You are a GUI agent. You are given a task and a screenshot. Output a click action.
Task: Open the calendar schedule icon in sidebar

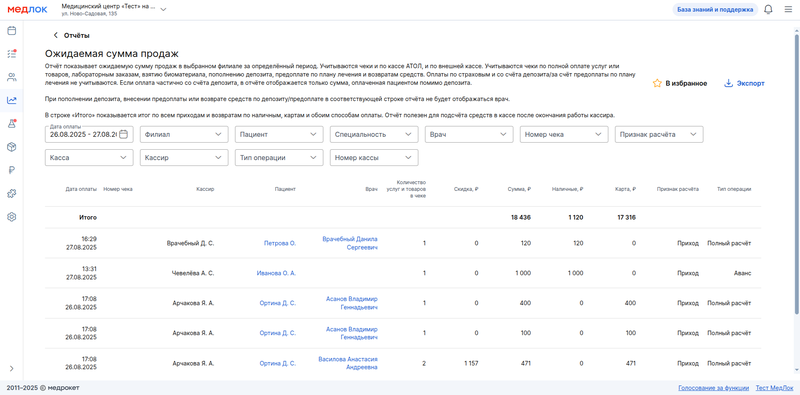11,31
